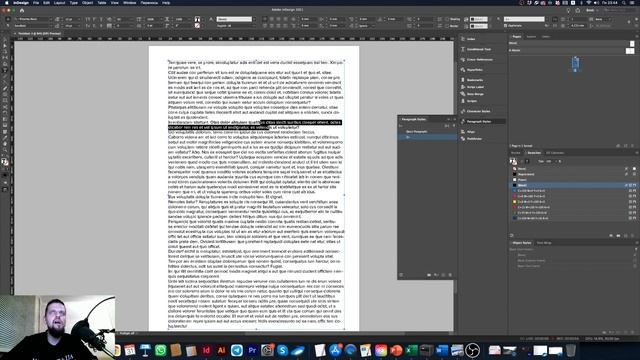This screenshot has height=360, width=640.
Task: Open Premiere Pro from the Dock
Action: pyautogui.click(x=252, y=350)
